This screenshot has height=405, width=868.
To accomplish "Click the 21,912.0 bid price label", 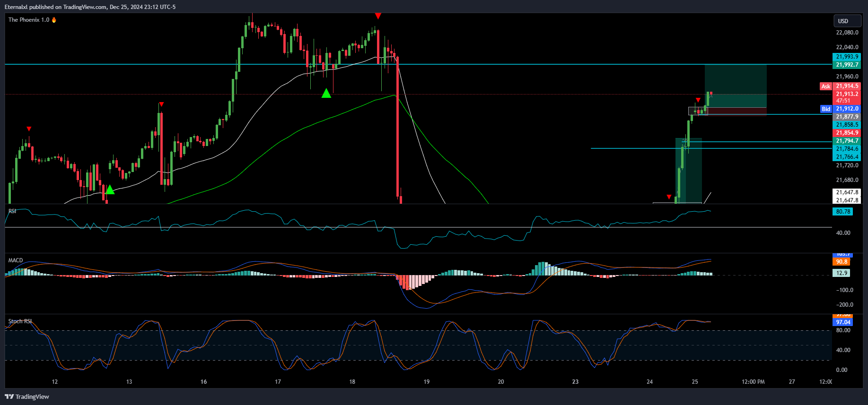I will pyautogui.click(x=847, y=109).
